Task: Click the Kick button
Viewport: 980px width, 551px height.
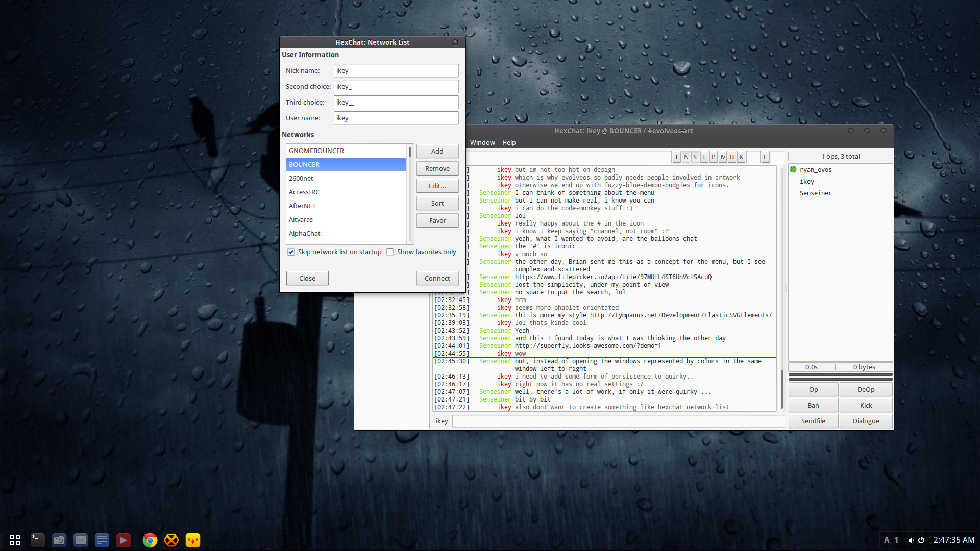Action: point(866,405)
